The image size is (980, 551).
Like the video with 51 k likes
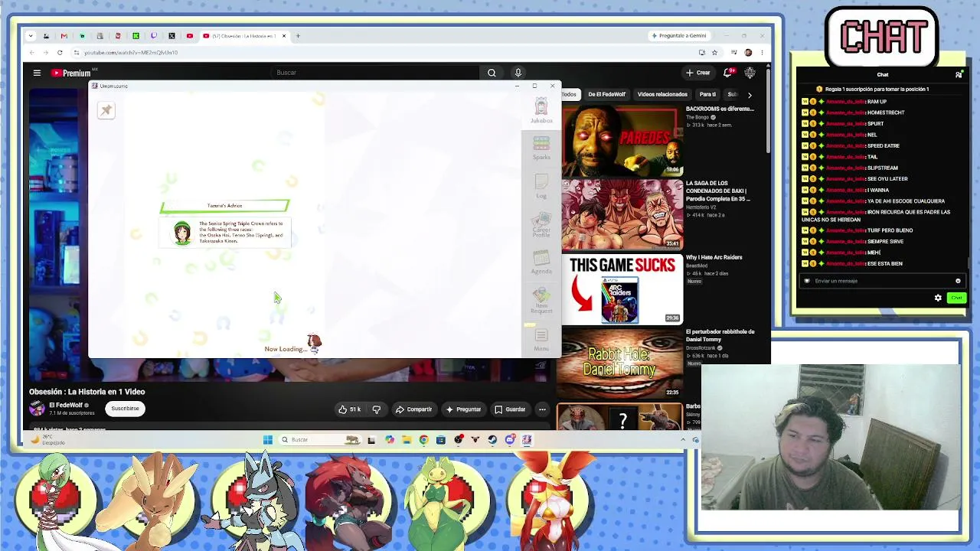tap(349, 409)
